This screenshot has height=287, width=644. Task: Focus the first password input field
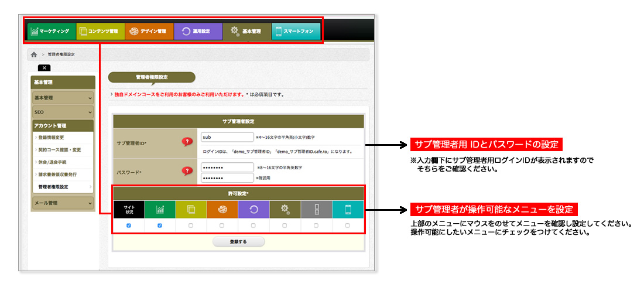pyautogui.click(x=228, y=168)
